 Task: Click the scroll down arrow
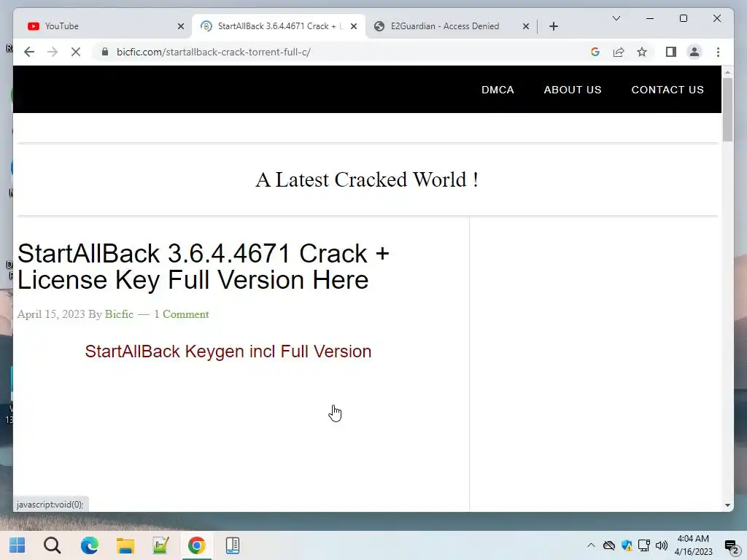coord(727,505)
